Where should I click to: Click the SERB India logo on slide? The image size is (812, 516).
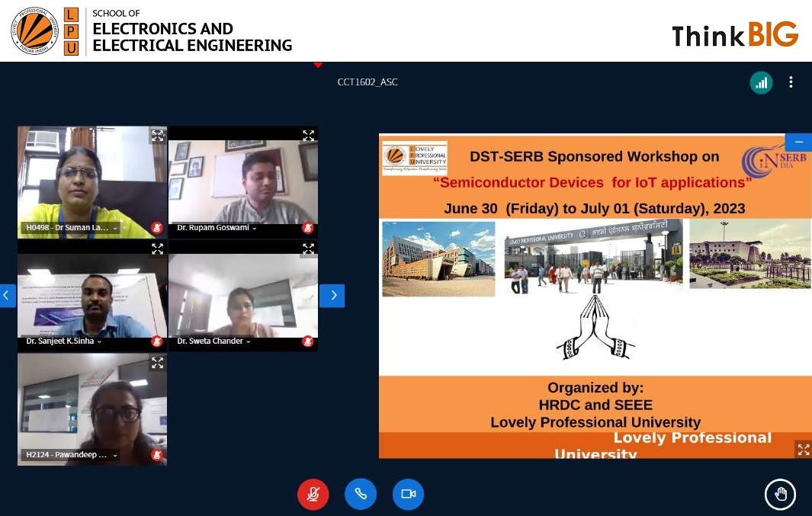coord(774,161)
